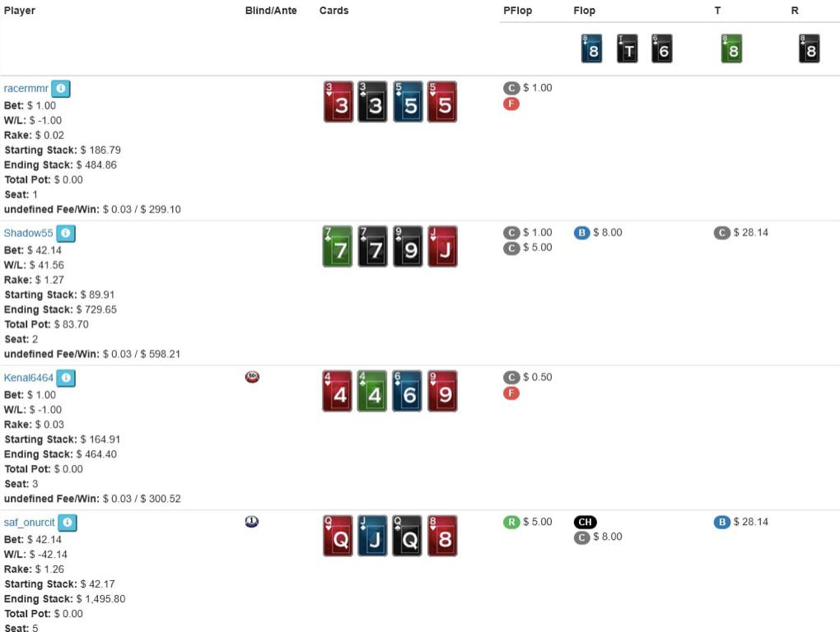The height and width of the screenshot is (632, 840).
Task: Click the red Fold badge in racermmr's row
Action: (511, 104)
